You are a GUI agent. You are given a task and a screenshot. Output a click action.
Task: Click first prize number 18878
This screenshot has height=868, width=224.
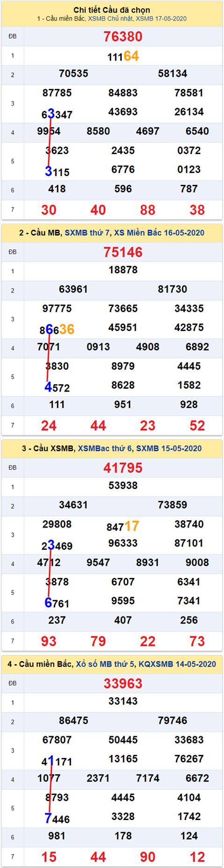(x=123, y=270)
